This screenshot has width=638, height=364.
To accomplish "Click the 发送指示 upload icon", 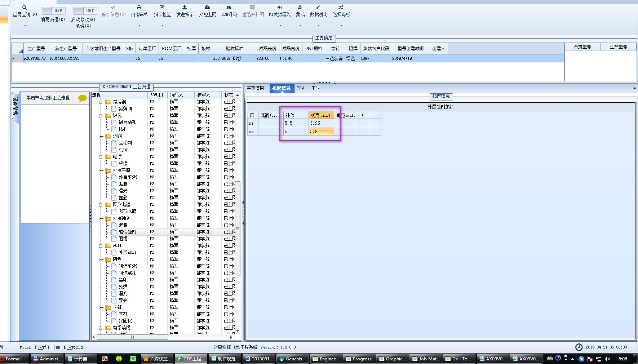I will 185,7.
